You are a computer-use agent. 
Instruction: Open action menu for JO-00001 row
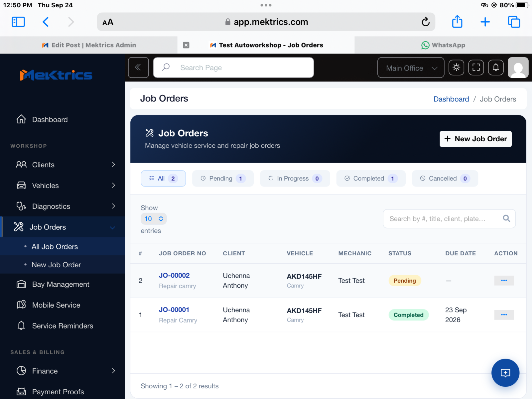coord(504,315)
